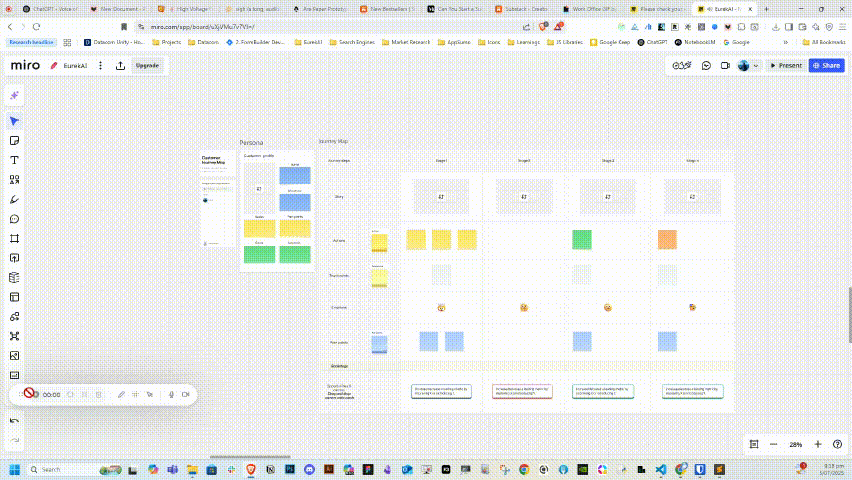The height and width of the screenshot is (480, 852).
Task: Open Miro AI sparkle tool
Action: coord(15,95)
